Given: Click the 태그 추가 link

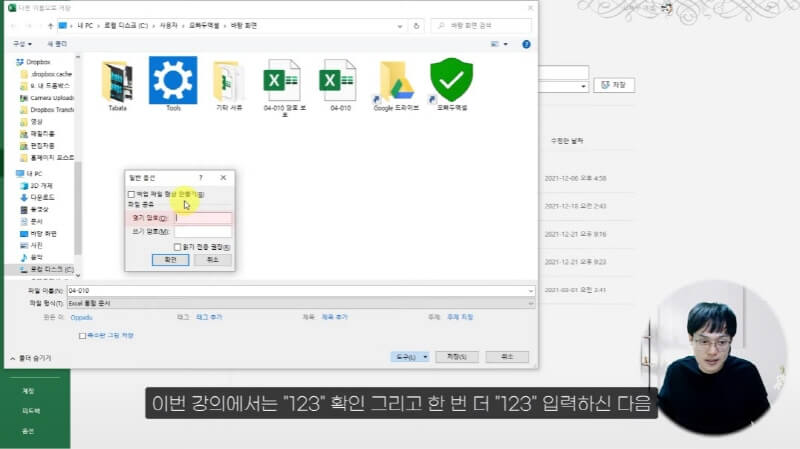Looking at the screenshot, I should [209, 317].
